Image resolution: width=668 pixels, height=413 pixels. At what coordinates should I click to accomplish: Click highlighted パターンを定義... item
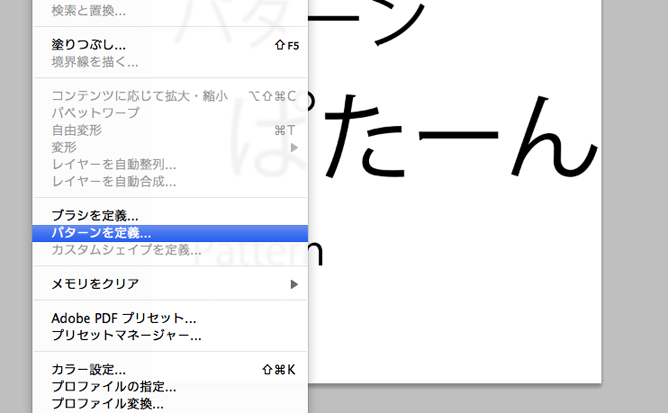170,233
